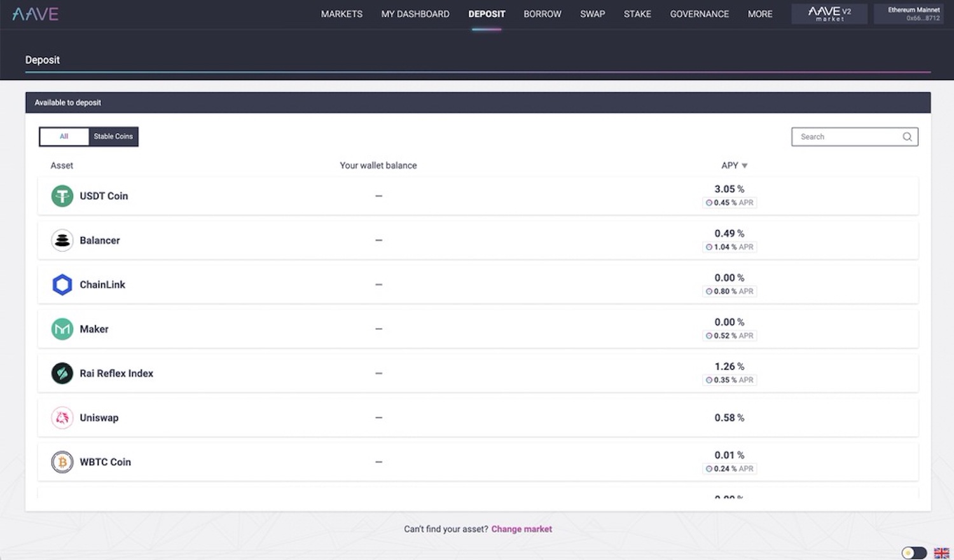Click the USDT Coin token icon
Viewport: 954px width, 560px height.
tap(62, 196)
